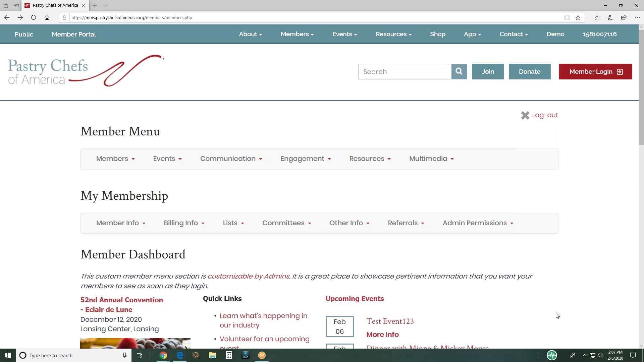Refresh the current page

[x=34, y=17]
